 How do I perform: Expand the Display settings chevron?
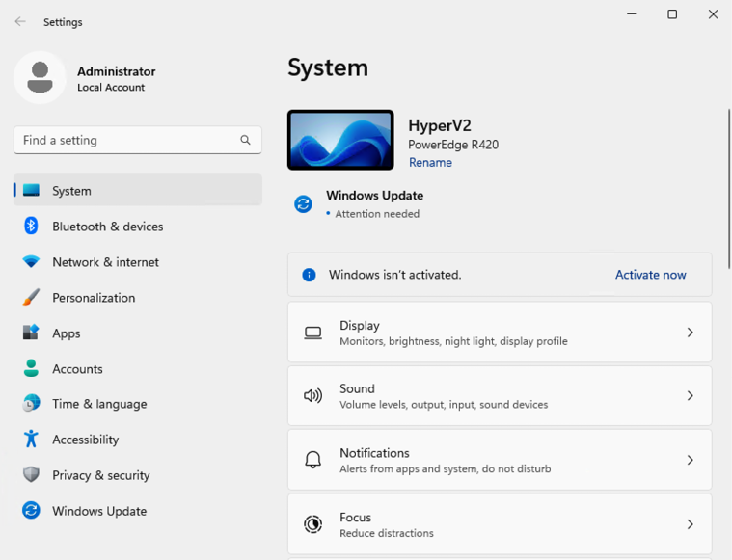click(x=690, y=333)
